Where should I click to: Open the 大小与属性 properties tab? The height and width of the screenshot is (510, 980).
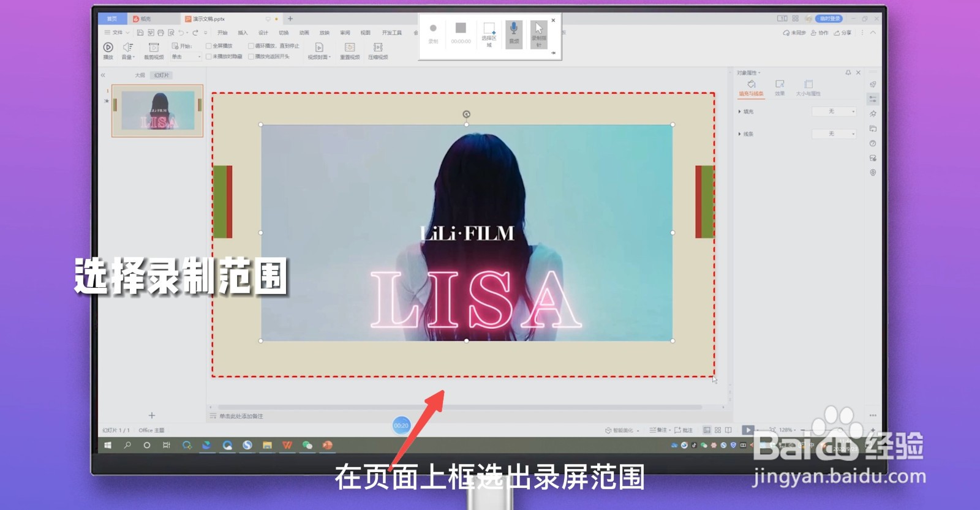pyautogui.click(x=808, y=88)
